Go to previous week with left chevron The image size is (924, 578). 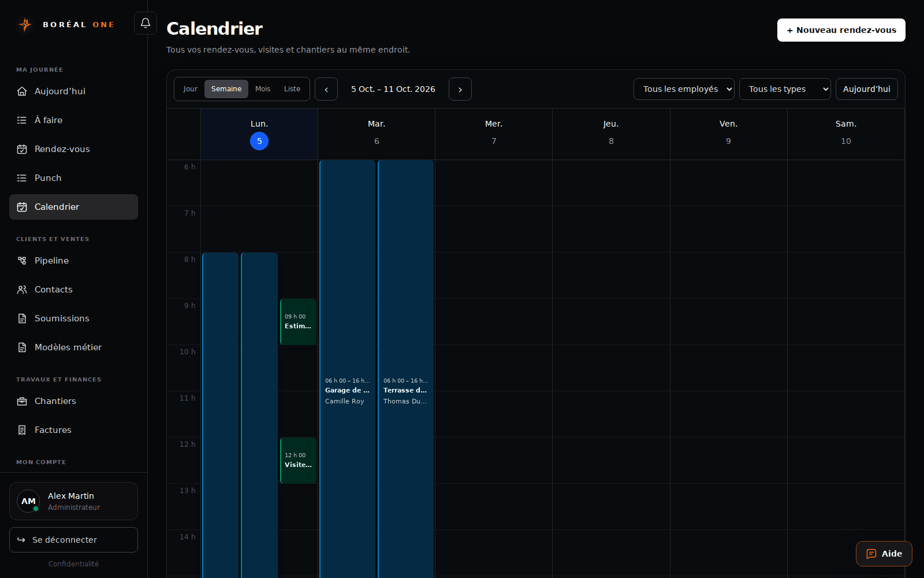point(326,89)
